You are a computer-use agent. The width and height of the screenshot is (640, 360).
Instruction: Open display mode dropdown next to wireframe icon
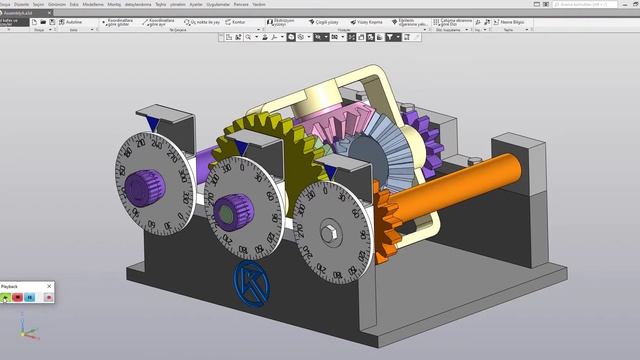pos(309,37)
